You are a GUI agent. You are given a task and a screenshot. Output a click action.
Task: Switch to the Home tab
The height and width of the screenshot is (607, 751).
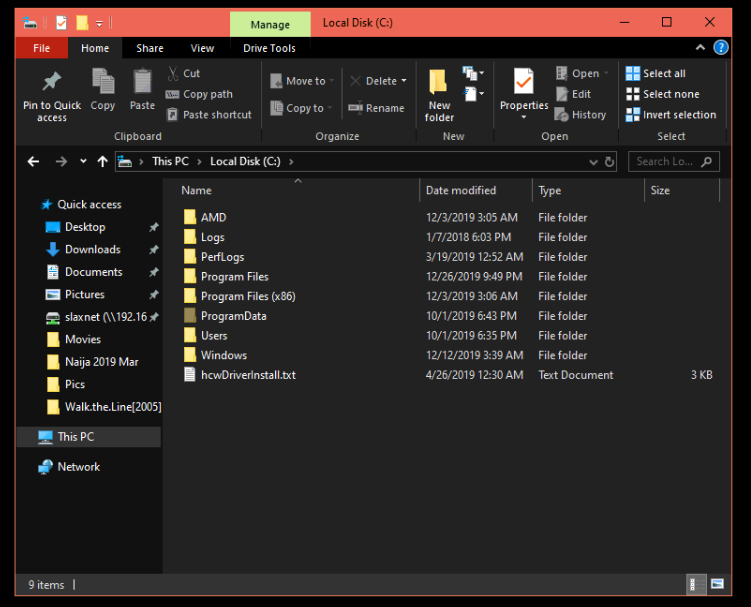[x=95, y=48]
